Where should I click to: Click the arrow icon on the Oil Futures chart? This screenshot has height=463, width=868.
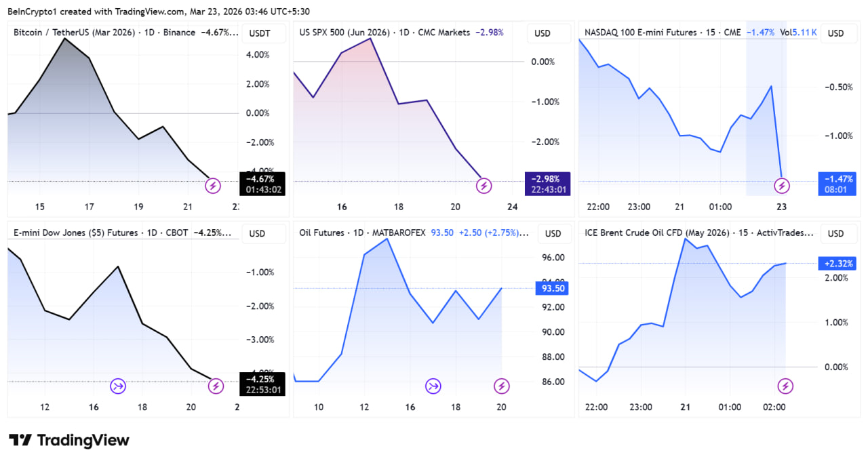(x=433, y=386)
